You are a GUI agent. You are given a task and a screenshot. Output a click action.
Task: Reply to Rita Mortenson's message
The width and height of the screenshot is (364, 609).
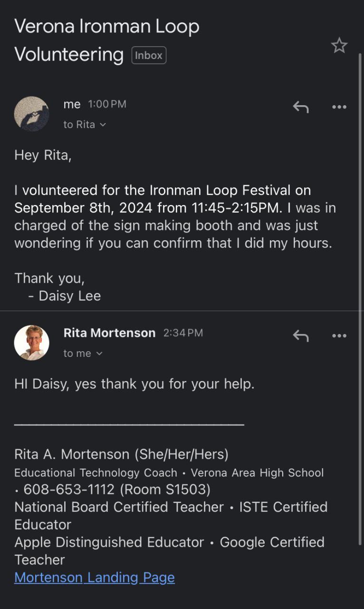(x=301, y=336)
